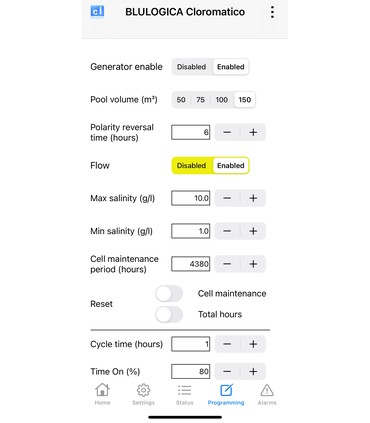Open the Settings gear tab
The image size is (370, 423).
click(143, 394)
